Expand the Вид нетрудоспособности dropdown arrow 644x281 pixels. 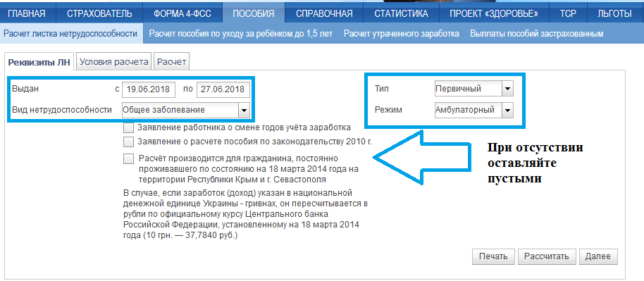click(x=244, y=110)
